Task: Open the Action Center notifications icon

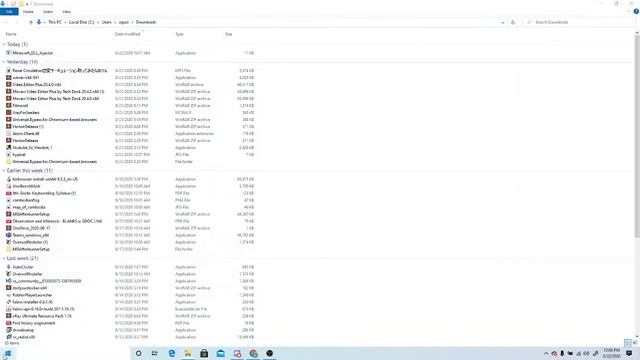Action: point(629,353)
